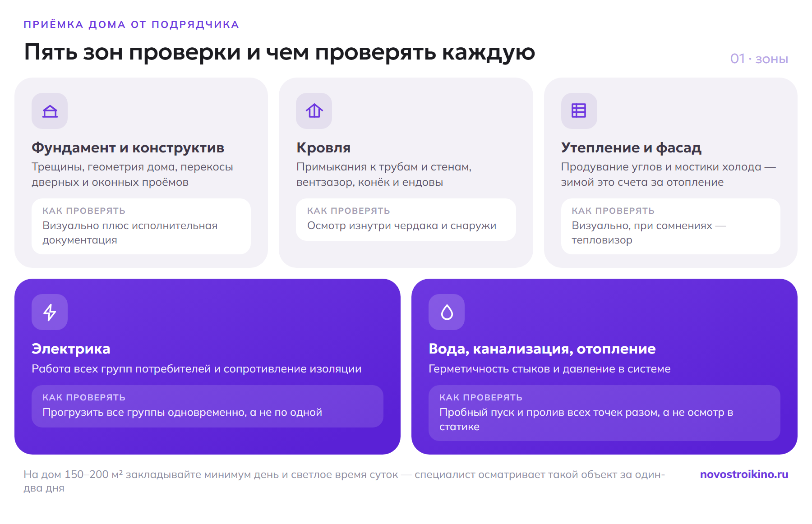This screenshot has width=812, height=524.
Task: Click text Визуально, при сомнениях — тепловизор
Action: (x=649, y=233)
